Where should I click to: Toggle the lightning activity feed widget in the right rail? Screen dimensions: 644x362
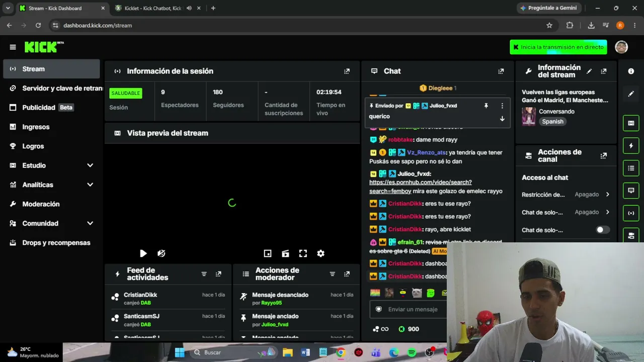(631, 146)
